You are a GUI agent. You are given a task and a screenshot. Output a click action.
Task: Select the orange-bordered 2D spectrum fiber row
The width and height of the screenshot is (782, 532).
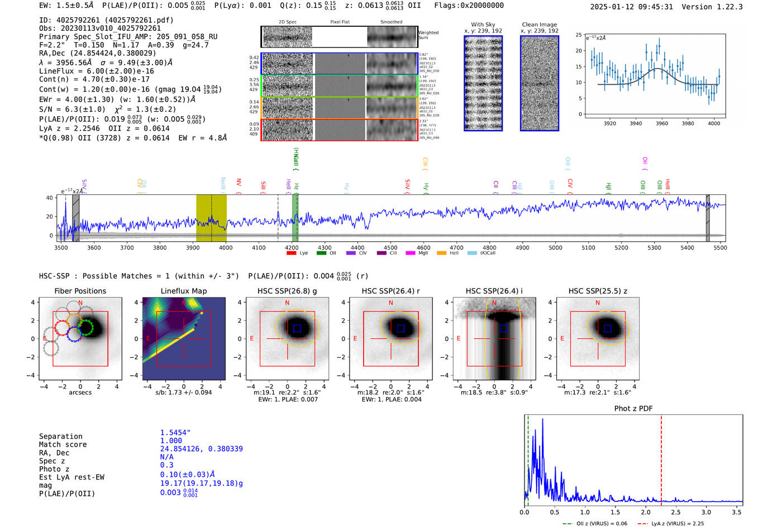tap(339, 108)
